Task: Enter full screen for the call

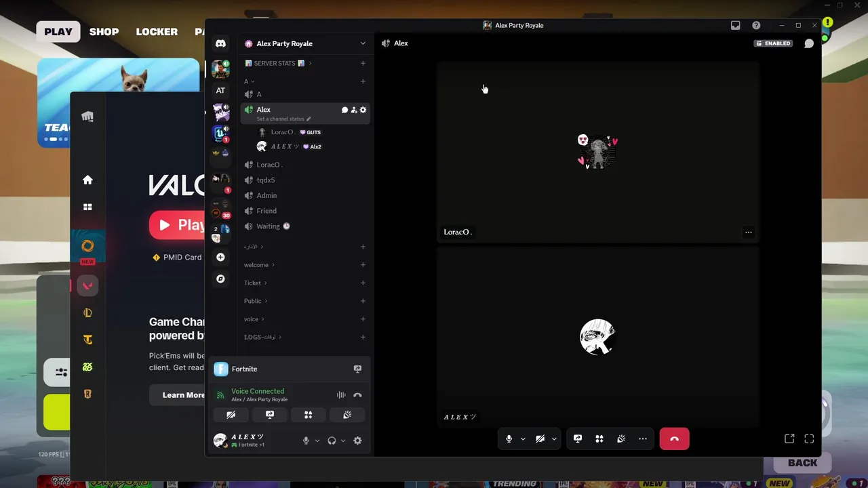Action: click(809, 439)
